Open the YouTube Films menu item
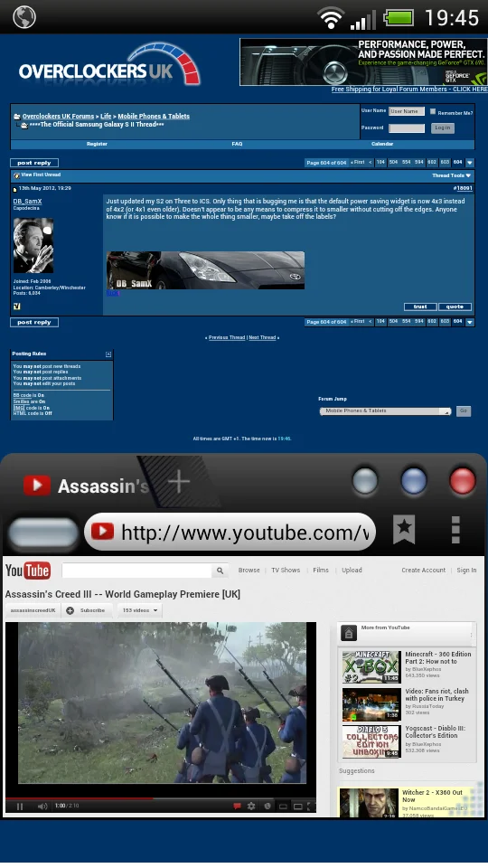488x868 pixels. (x=321, y=571)
